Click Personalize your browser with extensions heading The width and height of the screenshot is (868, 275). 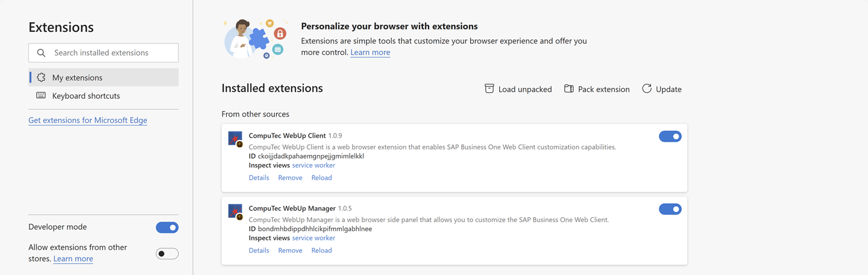coord(389,27)
